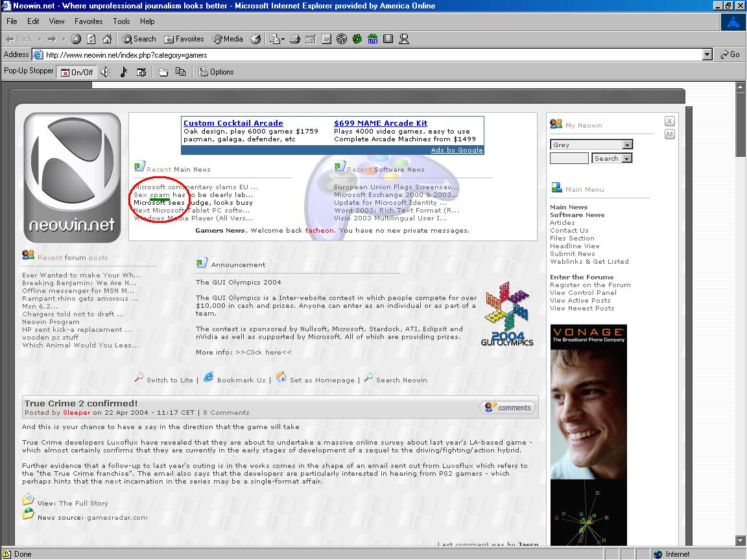Toggle the music note icon on Pop-Up Stopper bar
The height and width of the screenshot is (560, 747).
[124, 72]
